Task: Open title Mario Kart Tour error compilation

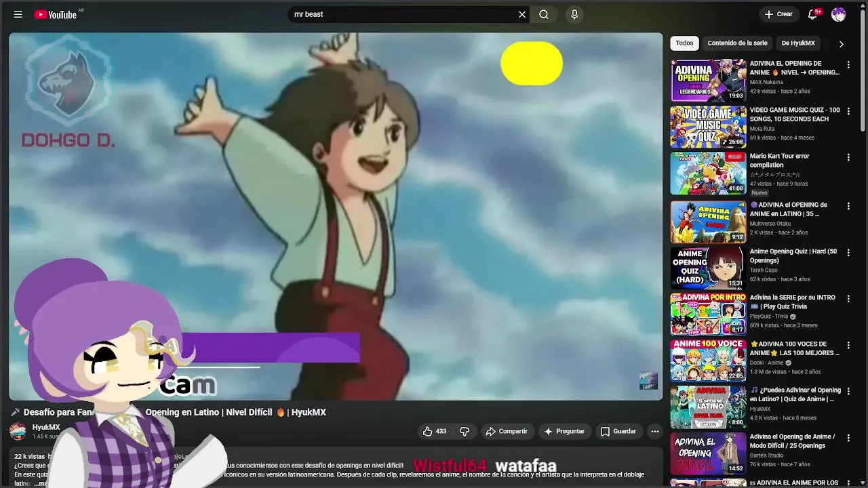Action: pyautogui.click(x=779, y=161)
